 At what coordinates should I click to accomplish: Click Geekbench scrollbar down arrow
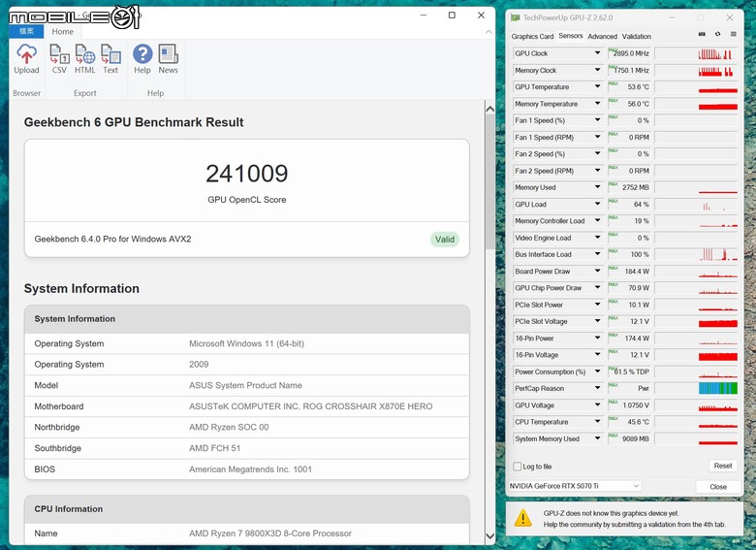489,536
